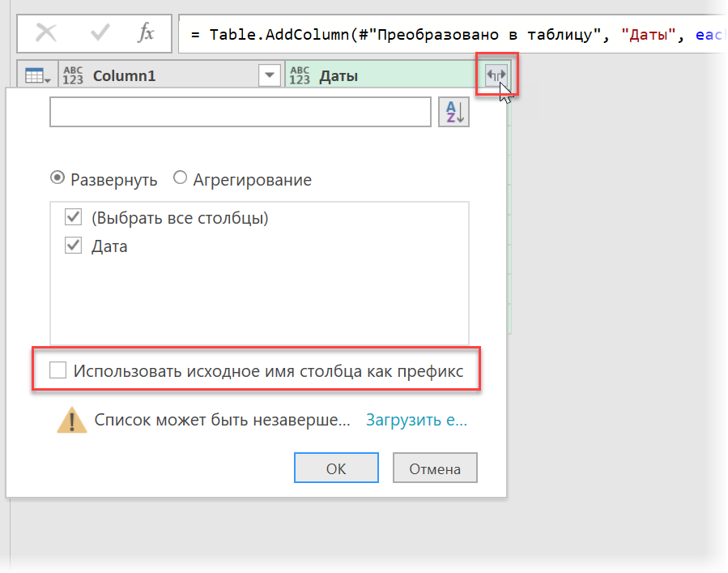This screenshot has width=728, height=573.
Task: Uncheck the Дата column checkbox
Action: pyautogui.click(x=74, y=246)
